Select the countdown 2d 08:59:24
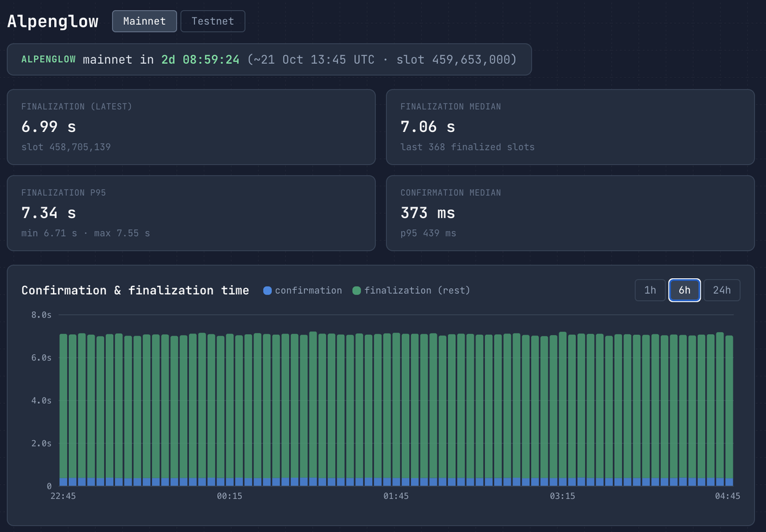The width and height of the screenshot is (766, 532). click(200, 59)
